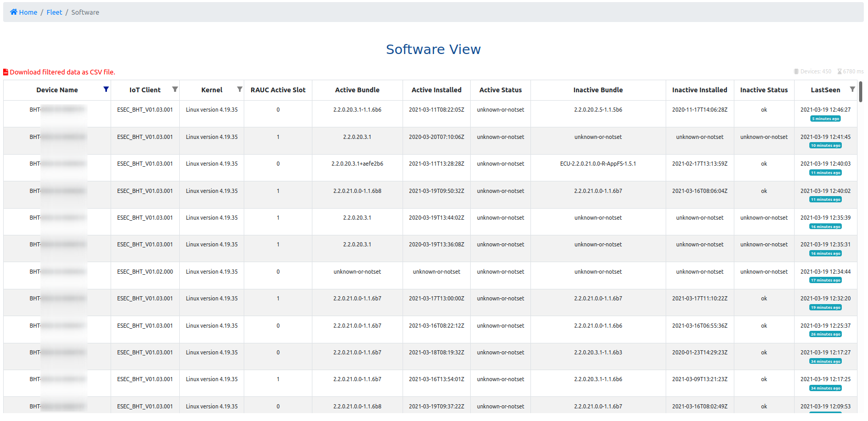Open the Kernel column filter
The image size is (868, 421).
tap(240, 90)
